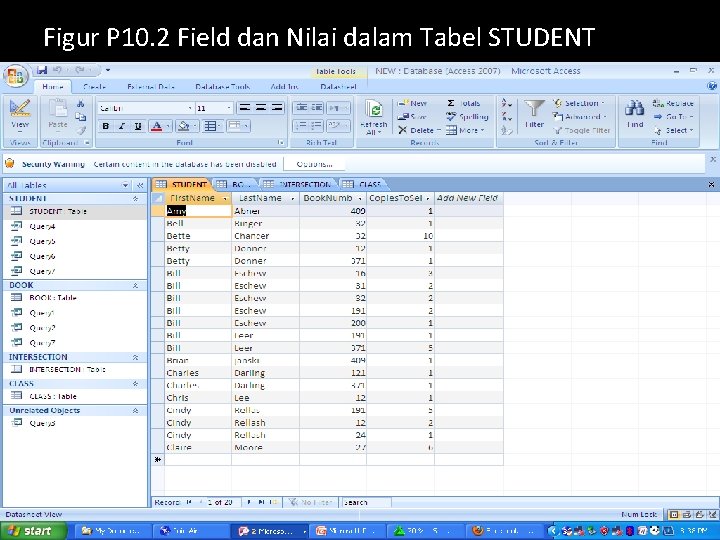Click the Save icon in quick access toolbar
This screenshot has width=720, height=540.
tap(42, 70)
